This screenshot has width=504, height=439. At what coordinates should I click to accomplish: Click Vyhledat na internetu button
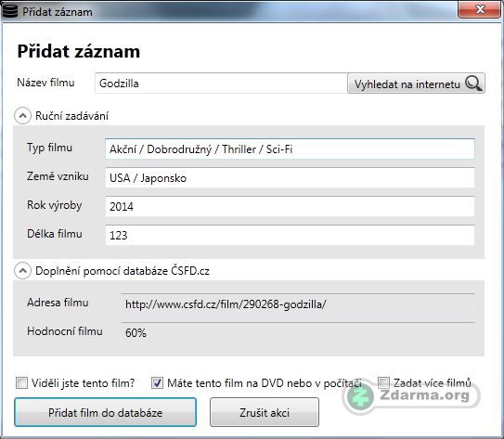tap(416, 84)
